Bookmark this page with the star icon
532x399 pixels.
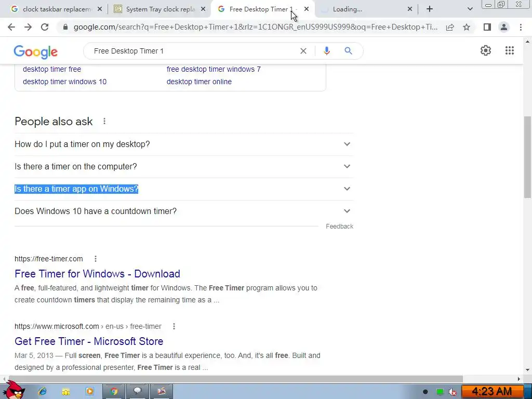pos(467,27)
